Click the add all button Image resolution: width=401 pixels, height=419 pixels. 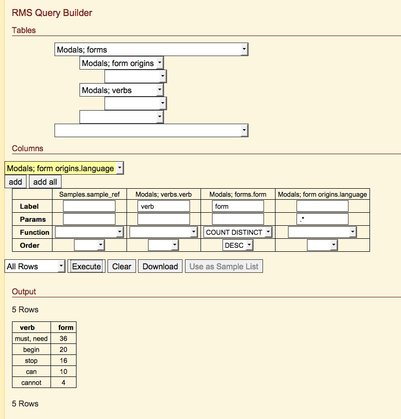45,182
